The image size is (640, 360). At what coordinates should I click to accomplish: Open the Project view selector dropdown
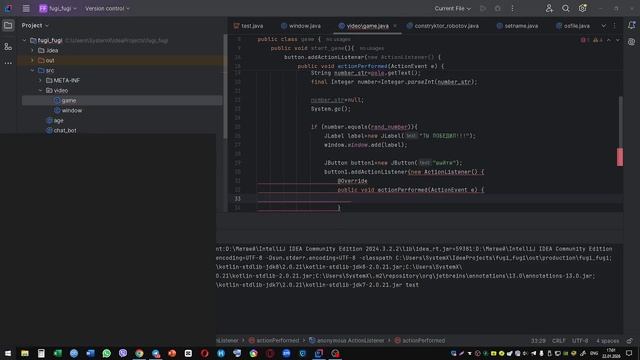35,25
